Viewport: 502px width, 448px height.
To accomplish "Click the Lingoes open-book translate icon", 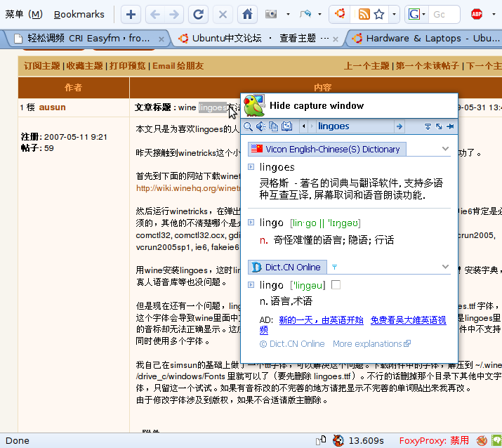I will pos(287,126).
